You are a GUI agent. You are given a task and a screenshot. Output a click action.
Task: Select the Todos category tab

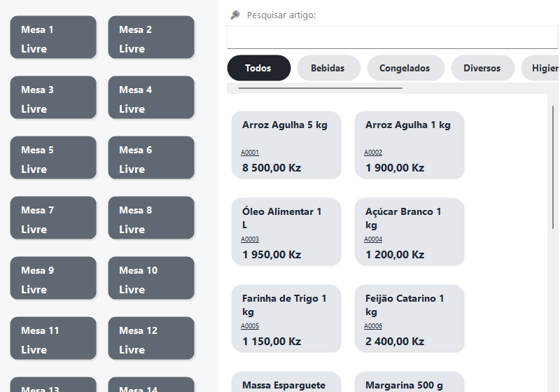tap(259, 68)
